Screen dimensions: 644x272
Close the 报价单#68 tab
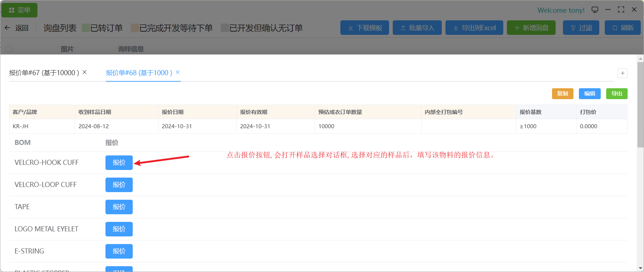(x=178, y=72)
